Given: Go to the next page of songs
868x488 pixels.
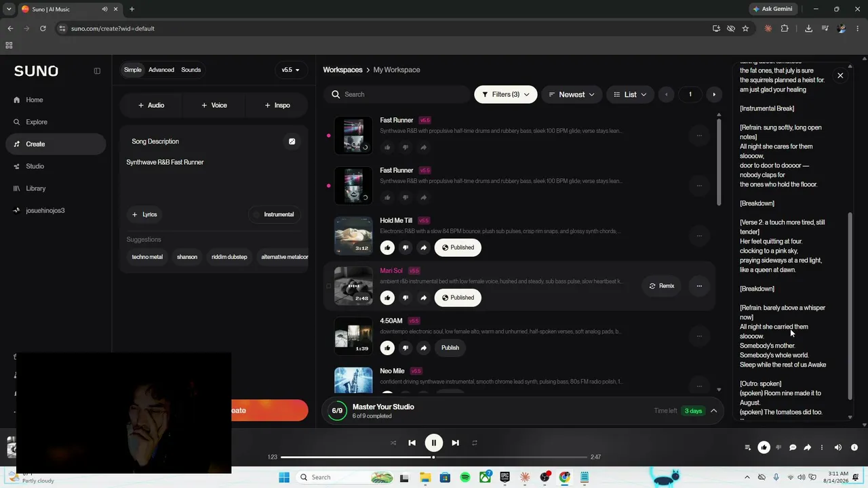Looking at the screenshot, I should [x=714, y=94].
